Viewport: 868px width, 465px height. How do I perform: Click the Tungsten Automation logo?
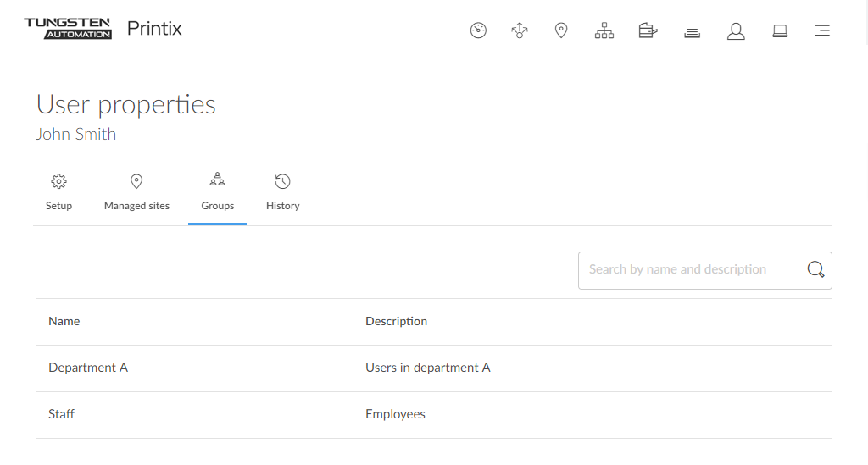68,28
